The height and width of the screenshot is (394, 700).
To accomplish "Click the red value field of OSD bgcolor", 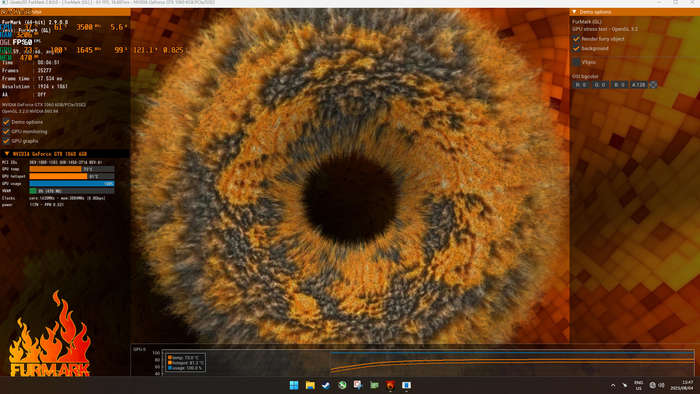I will (581, 84).
